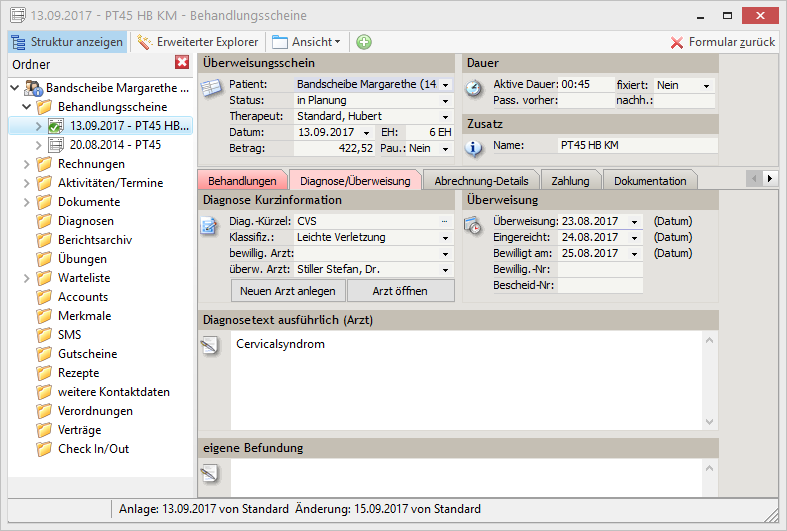This screenshot has height=531, width=787.
Task: Click the Dauer clock icon
Action: tap(474, 87)
